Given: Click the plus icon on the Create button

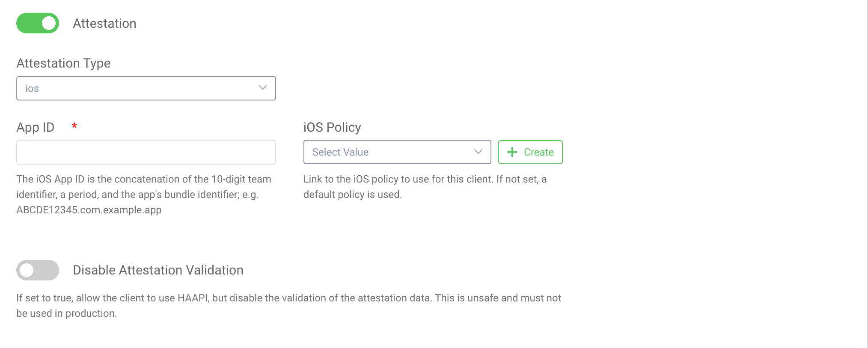Looking at the screenshot, I should (512, 152).
